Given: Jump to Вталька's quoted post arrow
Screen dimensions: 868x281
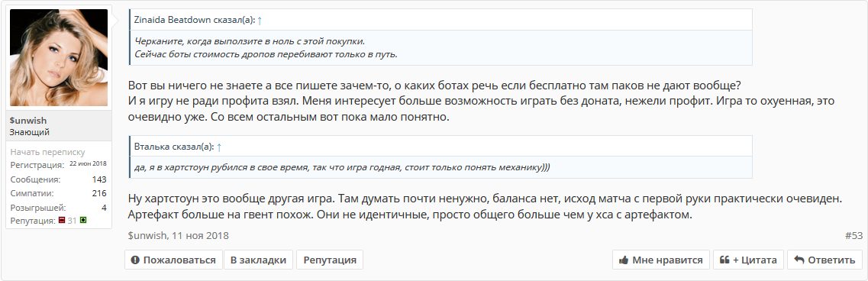Looking at the screenshot, I should click(218, 147).
